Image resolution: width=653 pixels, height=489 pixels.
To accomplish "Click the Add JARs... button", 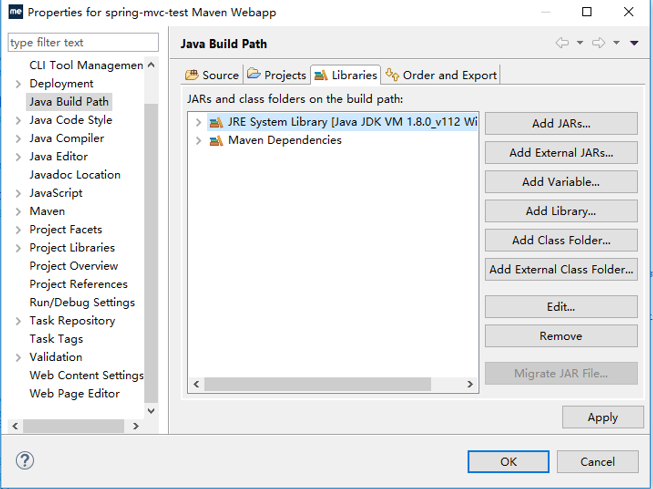I will pos(561,124).
